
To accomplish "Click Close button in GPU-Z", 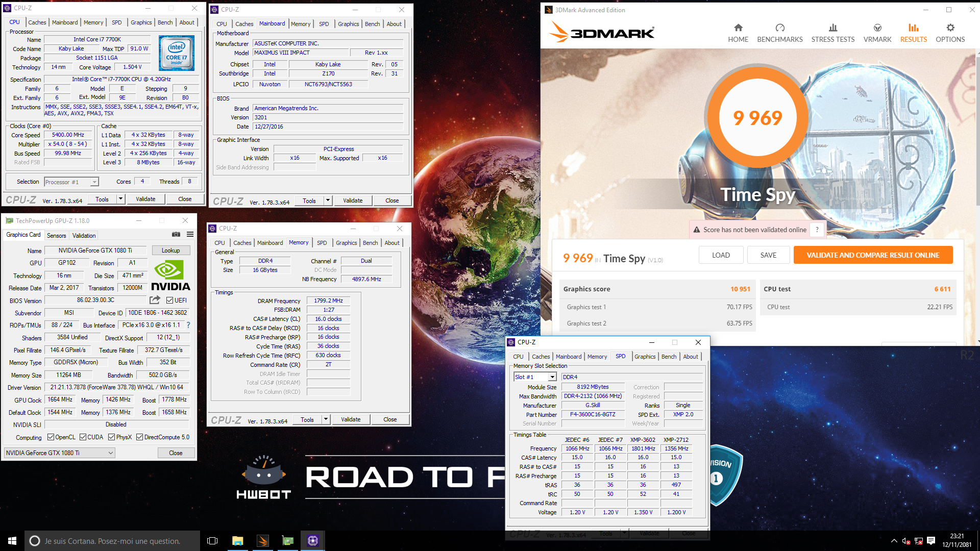I will pos(176,453).
